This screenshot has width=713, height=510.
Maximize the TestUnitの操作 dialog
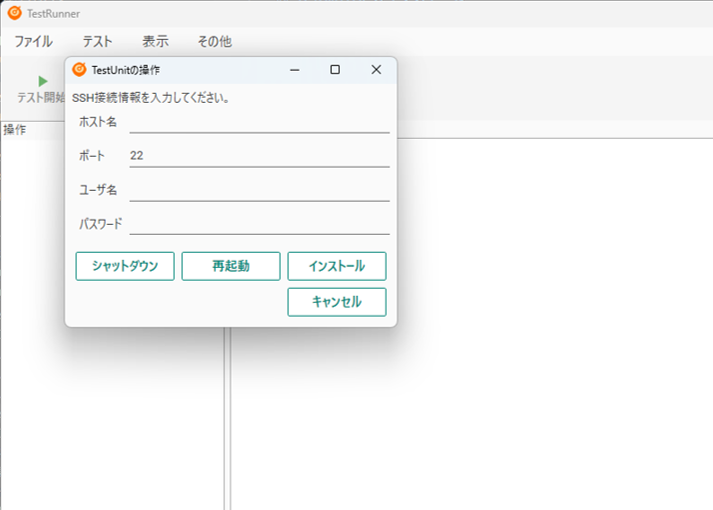[x=335, y=70]
